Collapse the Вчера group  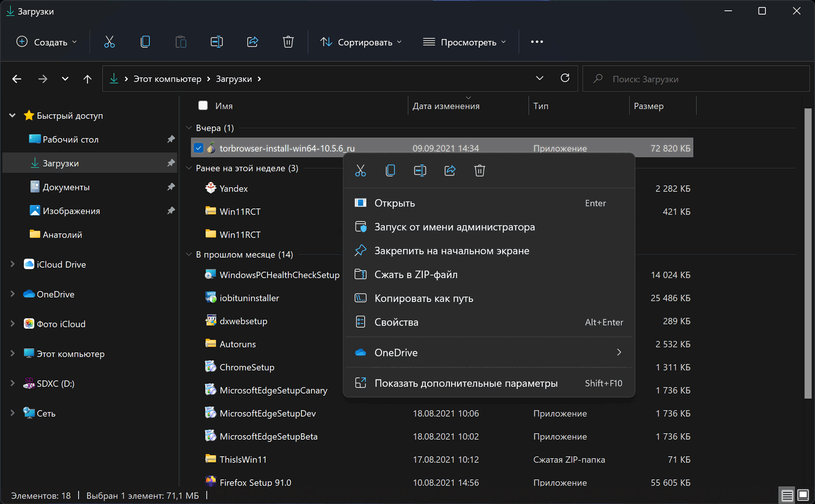click(x=189, y=128)
